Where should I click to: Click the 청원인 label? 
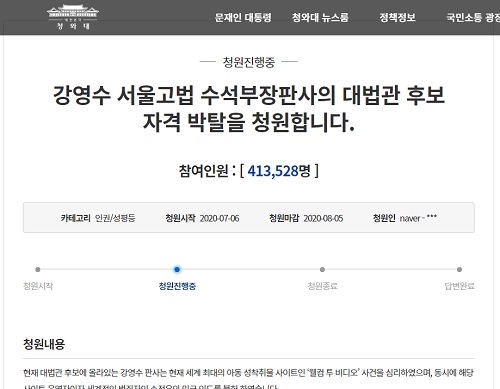[384, 218]
